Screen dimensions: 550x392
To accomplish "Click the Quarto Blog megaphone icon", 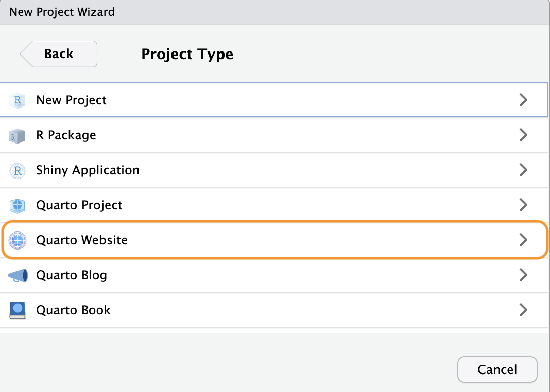I will point(17,275).
